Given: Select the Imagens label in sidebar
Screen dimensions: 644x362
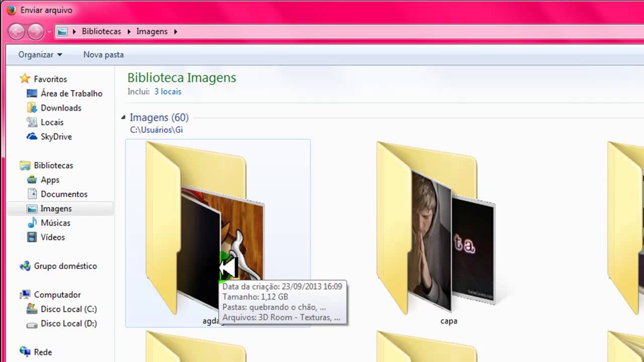Looking at the screenshot, I should 56,208.
